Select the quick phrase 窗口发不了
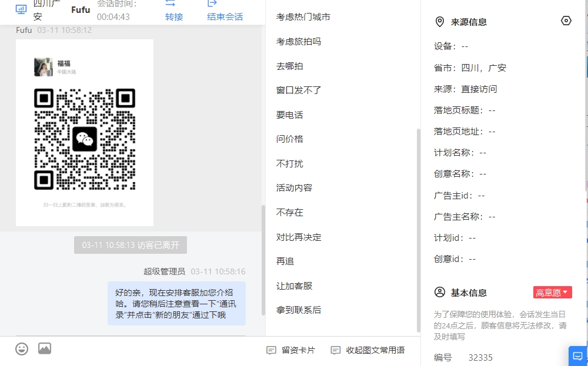588x366 pixels. click(299, 90)
